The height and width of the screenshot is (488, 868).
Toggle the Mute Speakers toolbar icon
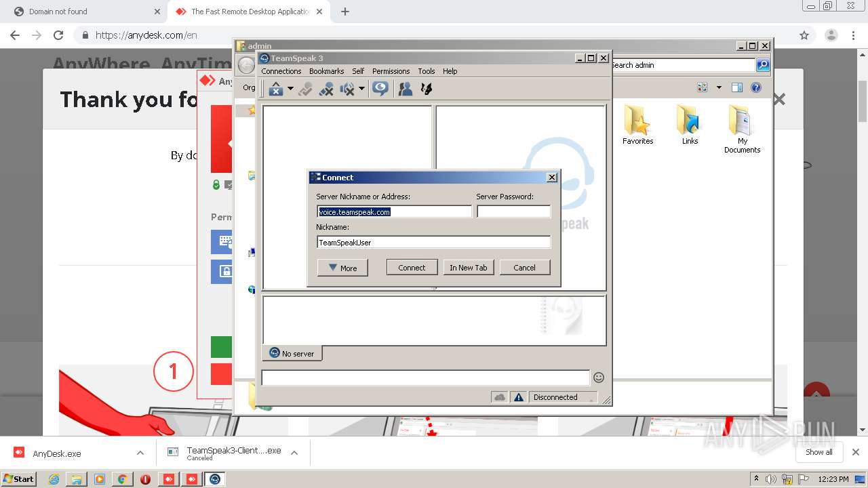[347, 89]
